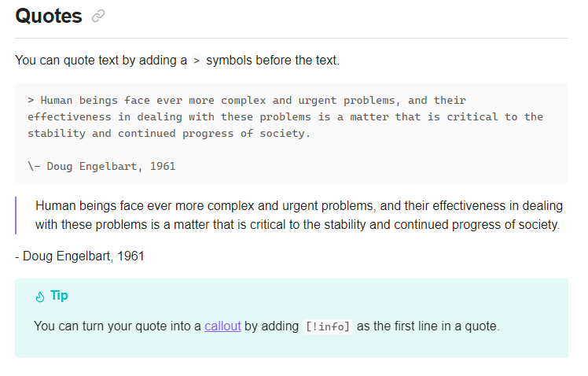Click the anchor link icon beside Quotes heading
This screenshot has height=376, width=588.
coord(98,16)
